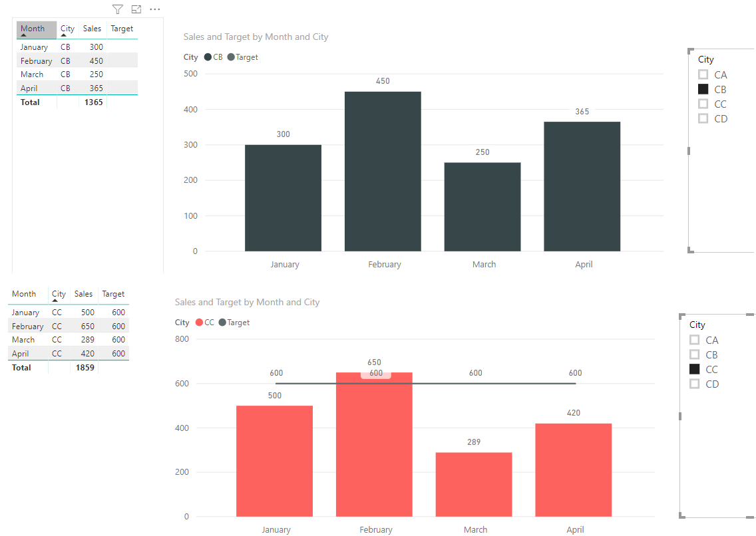Viewport: 756px width, 536px height.
Task: Click the Target legend marker in top chart
Action: [x=231, y=57]
